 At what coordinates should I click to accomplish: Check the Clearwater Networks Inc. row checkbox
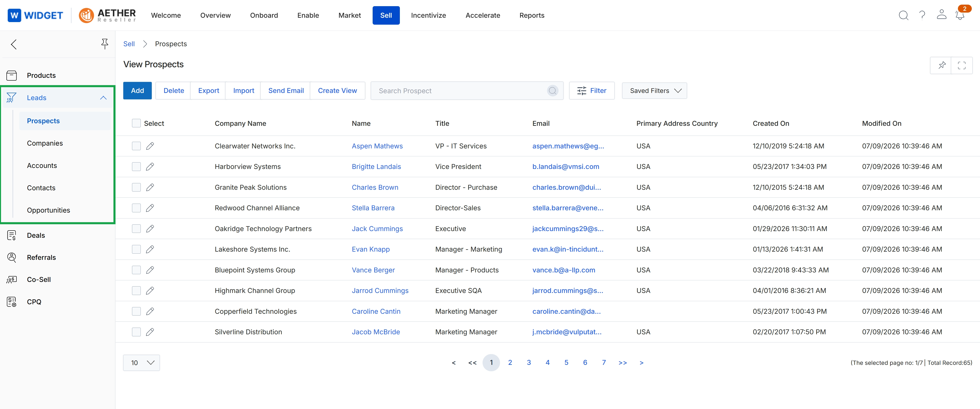[136, 146]
